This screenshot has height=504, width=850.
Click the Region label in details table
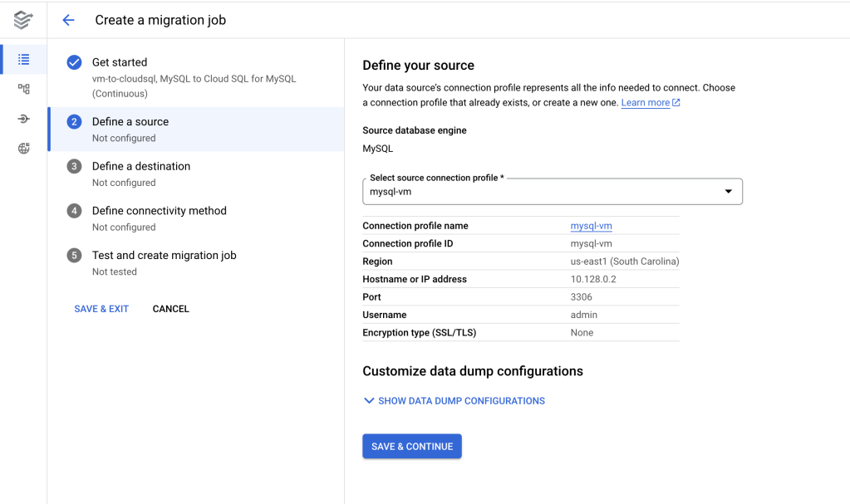pyautogui.click(x=377, y=262)
